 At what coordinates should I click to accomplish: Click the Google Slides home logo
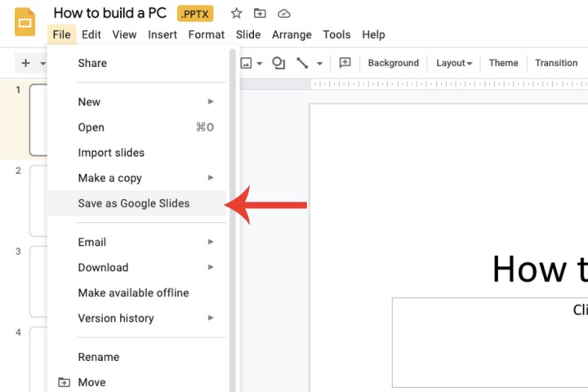tap(24, 22)
